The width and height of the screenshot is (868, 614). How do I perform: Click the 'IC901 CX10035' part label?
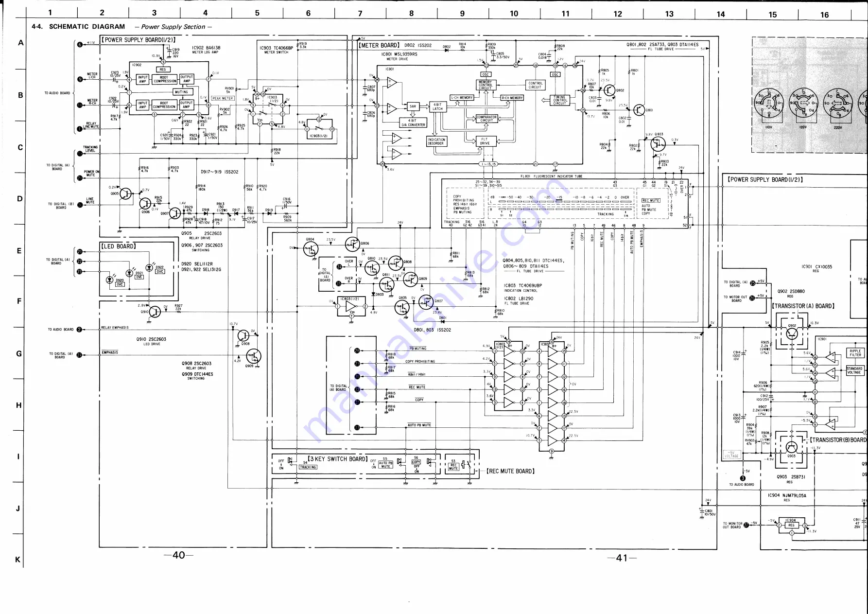816,266
